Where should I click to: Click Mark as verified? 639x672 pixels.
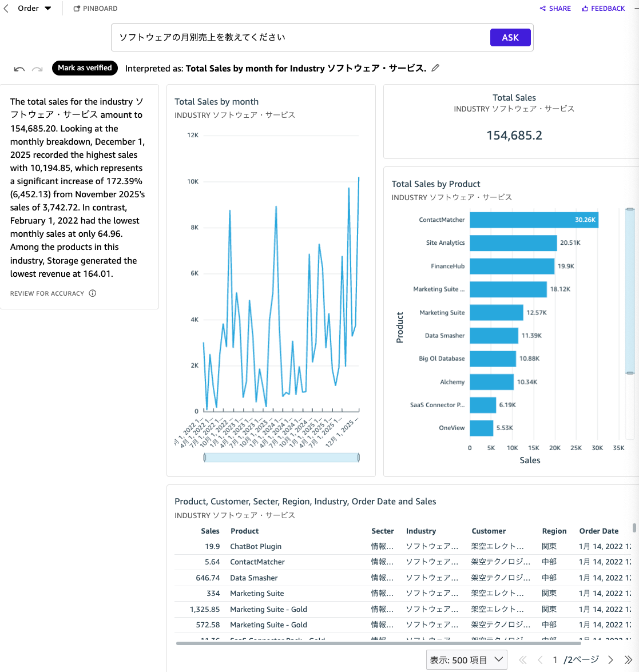pyautogui.click(x=85, y=67)
